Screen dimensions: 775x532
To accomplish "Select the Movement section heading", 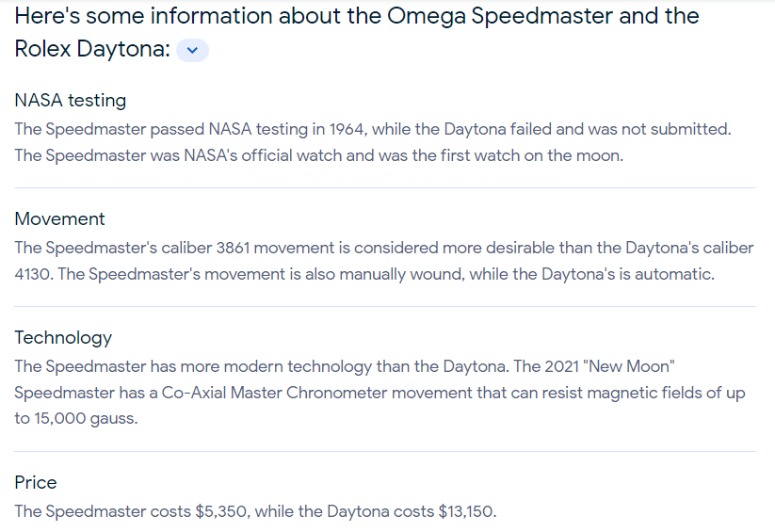I will point(59,218).
